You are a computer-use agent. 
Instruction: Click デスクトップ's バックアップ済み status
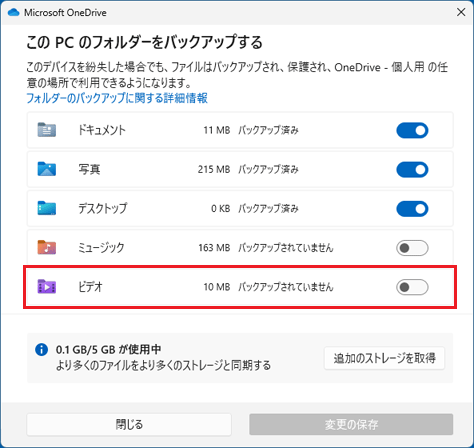pyautogui.click(x=268, y=209)
